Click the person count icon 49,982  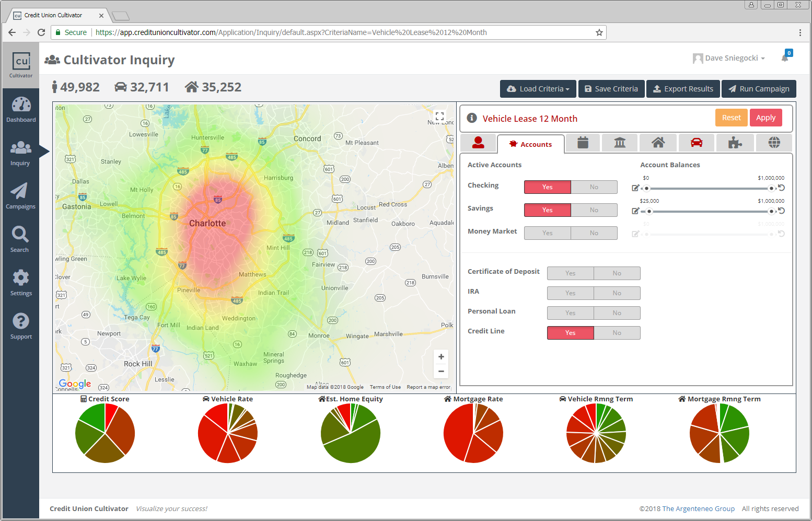54,87
